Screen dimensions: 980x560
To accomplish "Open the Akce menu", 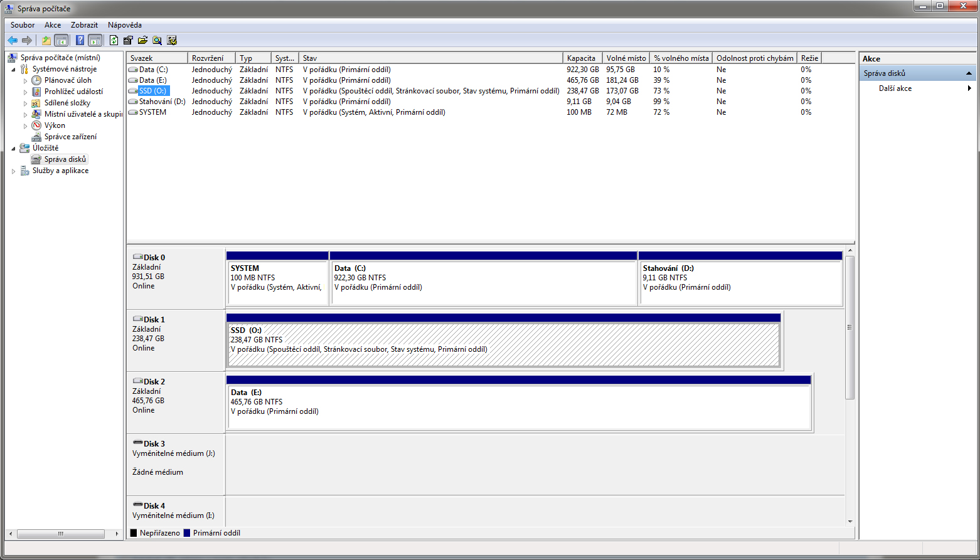I will coord(53,25).
